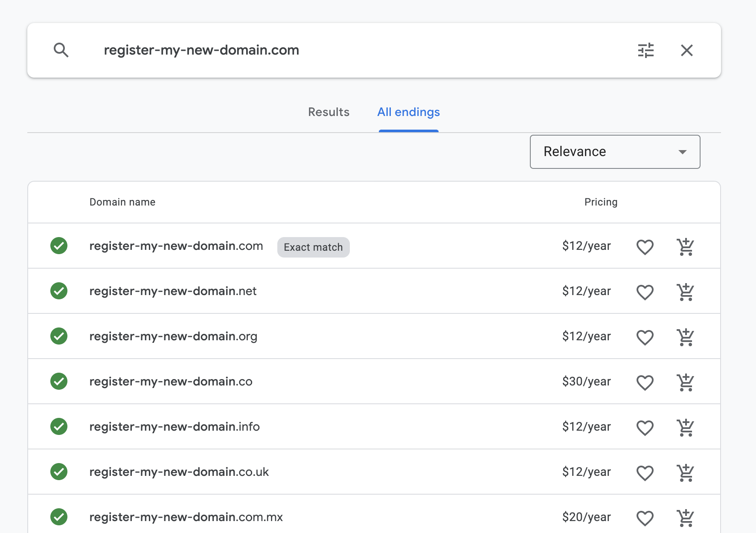Click the available checkmark for the .com.mx domain
Screen dimensions: 756x533
(x=59, y=517)
